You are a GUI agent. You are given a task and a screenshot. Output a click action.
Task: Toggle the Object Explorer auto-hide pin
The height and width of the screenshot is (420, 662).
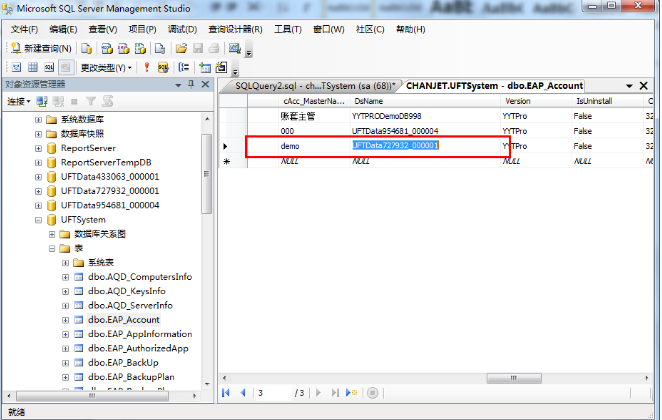[x=191, y=84]
